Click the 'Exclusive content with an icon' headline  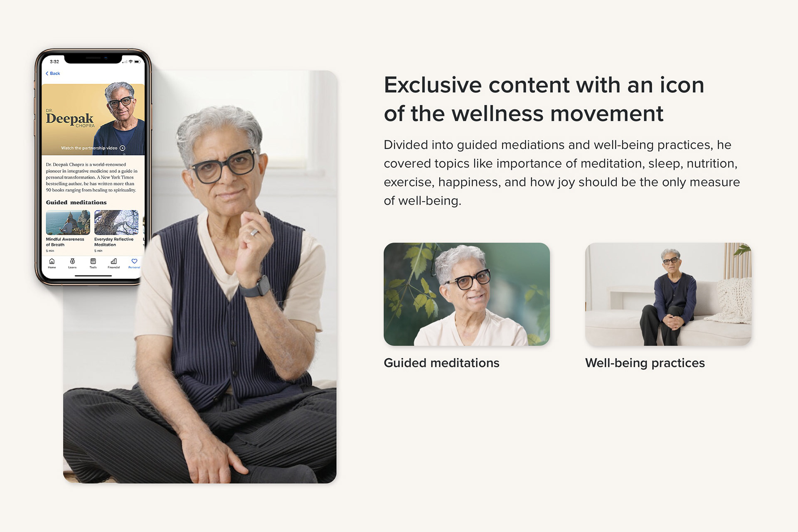544,85
